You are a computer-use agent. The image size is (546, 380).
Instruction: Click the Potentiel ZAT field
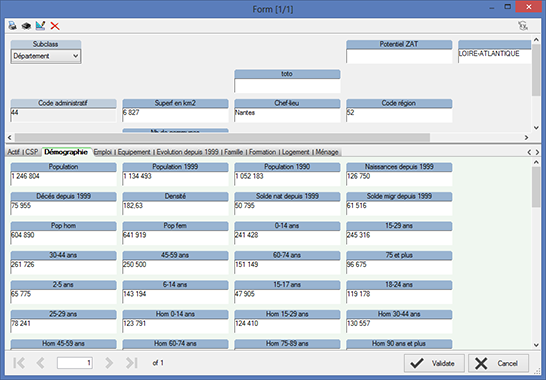[399, 56]
